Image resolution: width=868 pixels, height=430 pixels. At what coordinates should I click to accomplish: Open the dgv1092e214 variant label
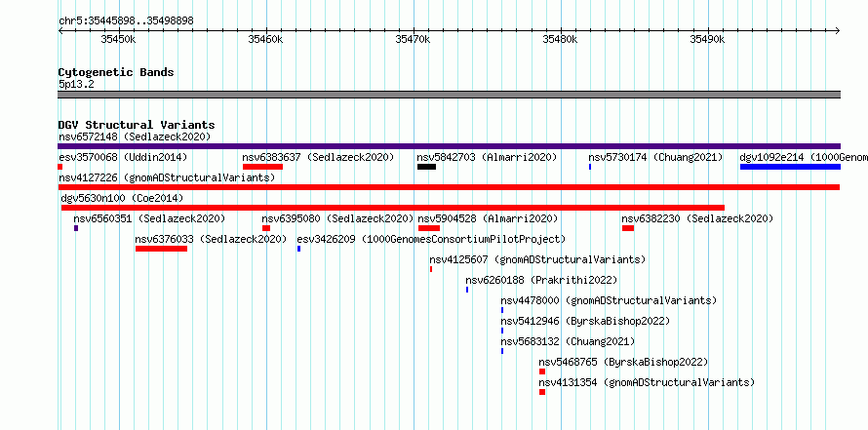click(804, 157)
